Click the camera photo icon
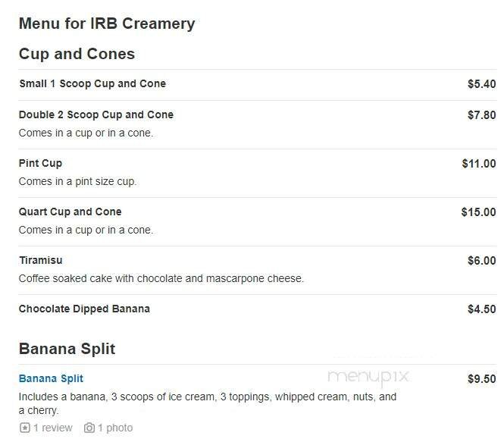504x439 pixels. coord(89,428)
